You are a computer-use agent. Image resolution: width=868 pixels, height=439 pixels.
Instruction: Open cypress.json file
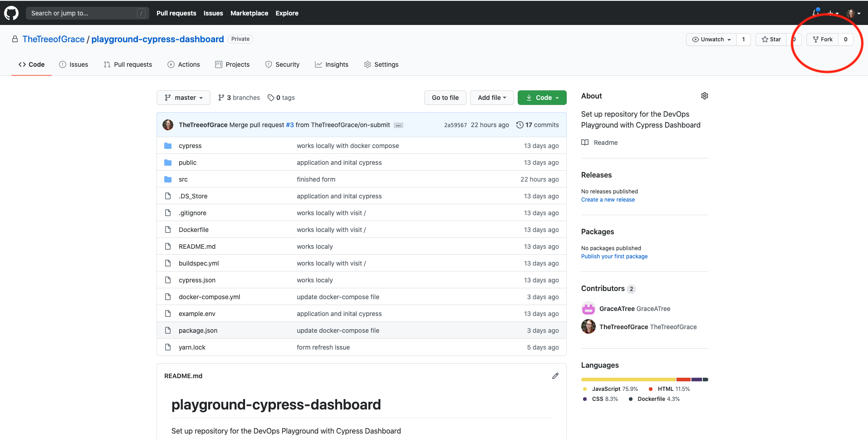pos(197,280)
